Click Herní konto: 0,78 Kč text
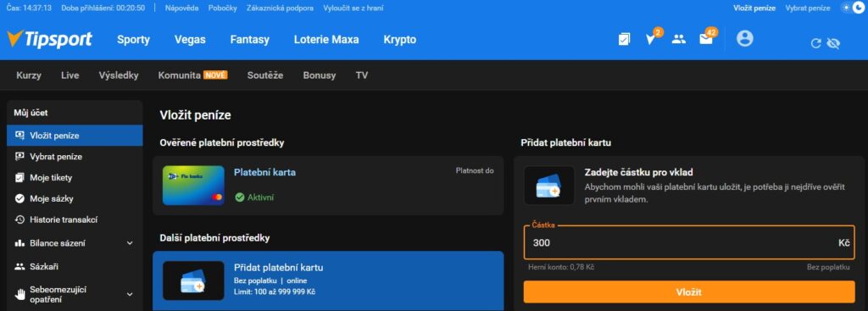The width and height of the screenshot is (868, 311). coord(561,267)
